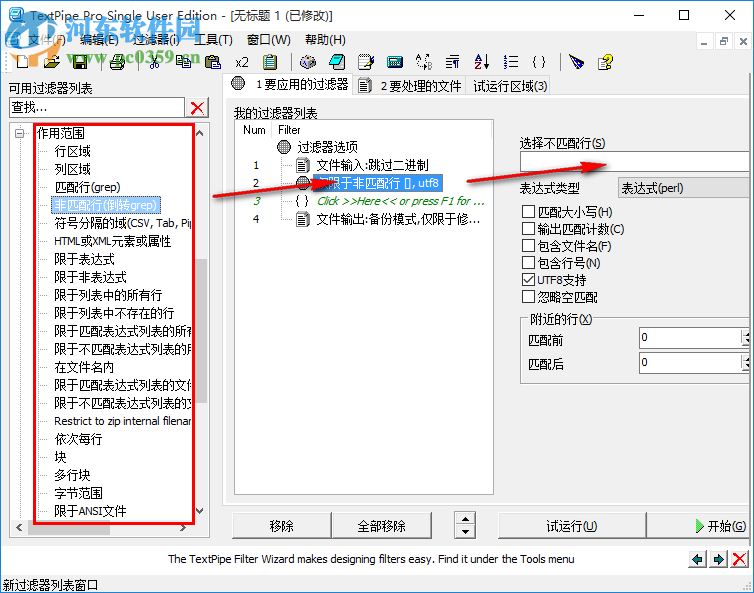Click the find and replace A-B icon
Image resolution: width=754 pixels, height=593 pixels.
click(x=424, y=62)
